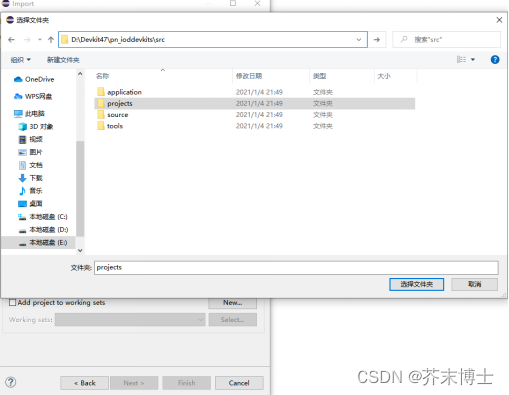
Task: Open 文档 folder in the sidebar
Action: [31, 165]
